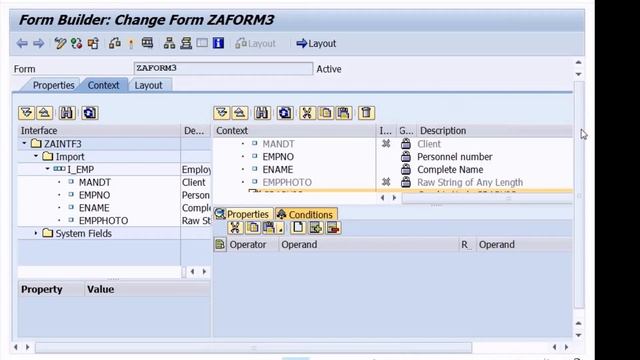Screen dimensions: 640x360
Task: Open the hierarchy structure icon
Action: [169, 43]
